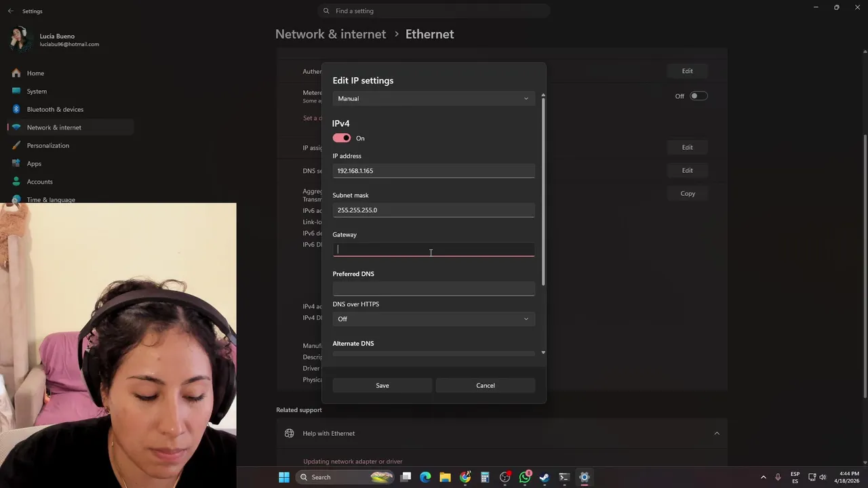Viewport: 868px width, 488px height.
Task: Click the Subnet mask field
Action: pos(433,210)
